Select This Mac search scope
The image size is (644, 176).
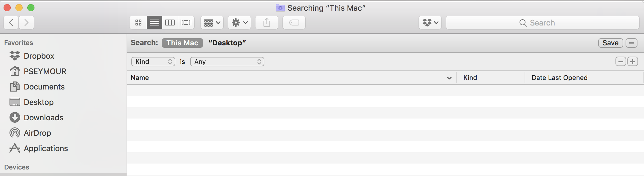(182, 43)
